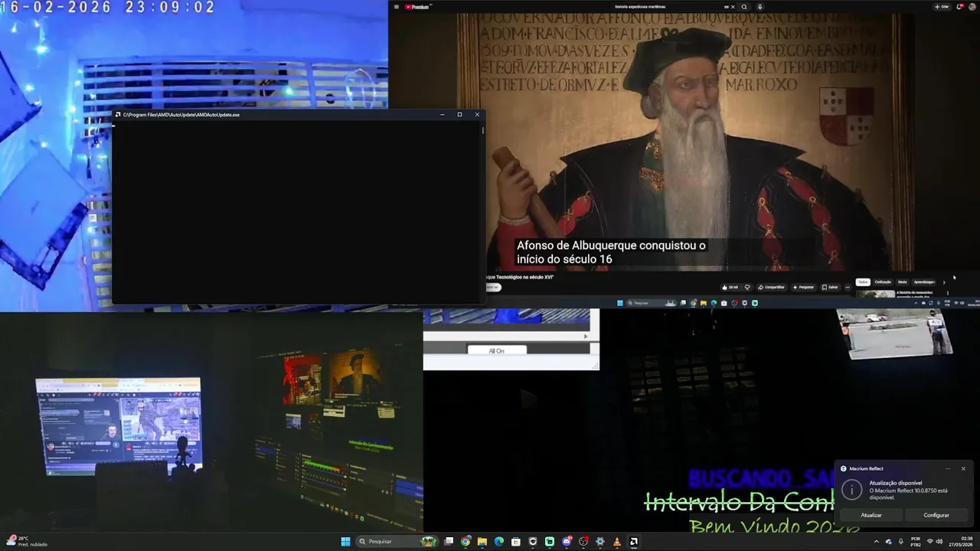
Task: Click Salvar under the YouTube video
Action: [830, 287]
